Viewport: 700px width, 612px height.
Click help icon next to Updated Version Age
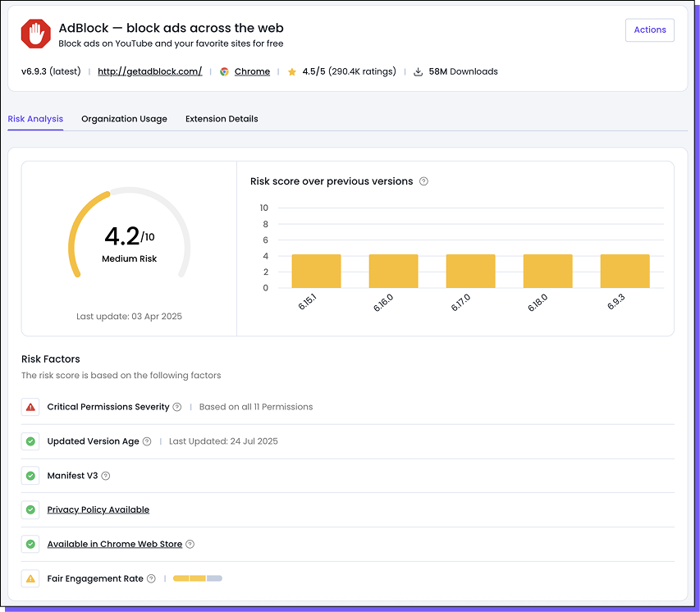click(x=147, y=441)
